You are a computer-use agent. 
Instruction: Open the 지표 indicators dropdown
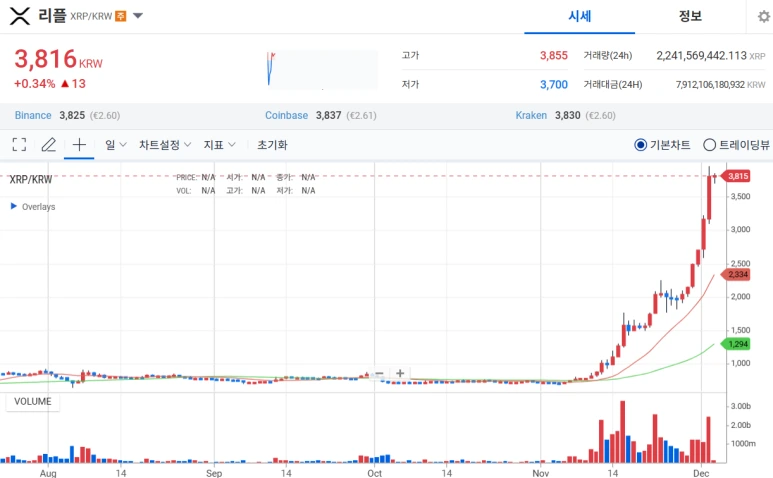coord(219,144)
